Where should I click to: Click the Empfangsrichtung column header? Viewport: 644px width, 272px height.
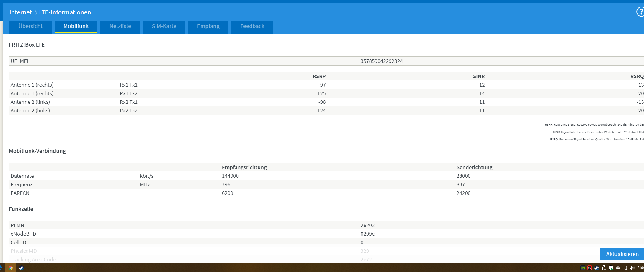[244, 167]
